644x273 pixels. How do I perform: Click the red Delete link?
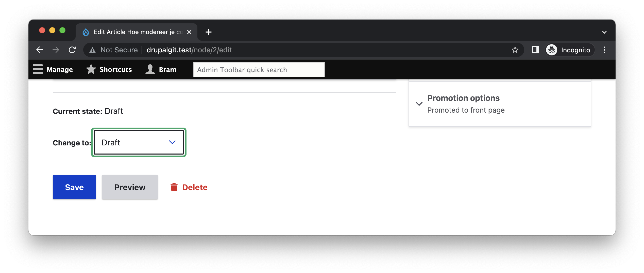pyautogui.click(x=189, y=187)
